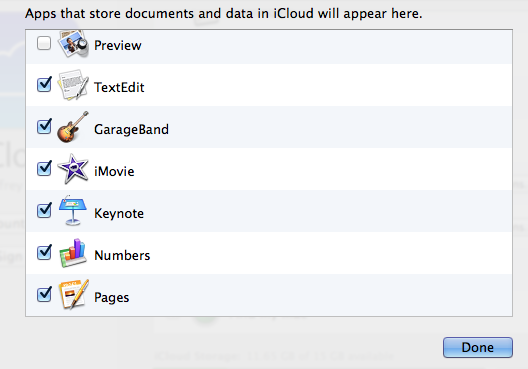
Task: Uncheck the TextEdit checkbox
Action: pyautogui.click(x=44, y=85)
